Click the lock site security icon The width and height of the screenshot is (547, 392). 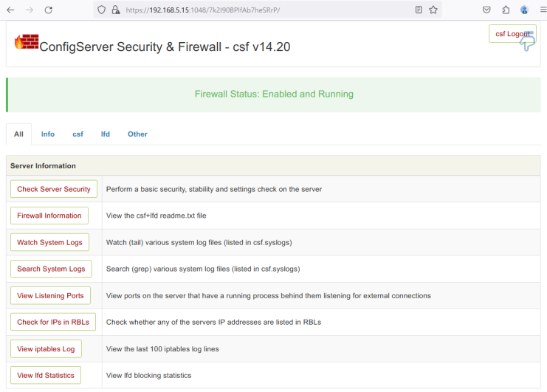click(x=115, y=10)
